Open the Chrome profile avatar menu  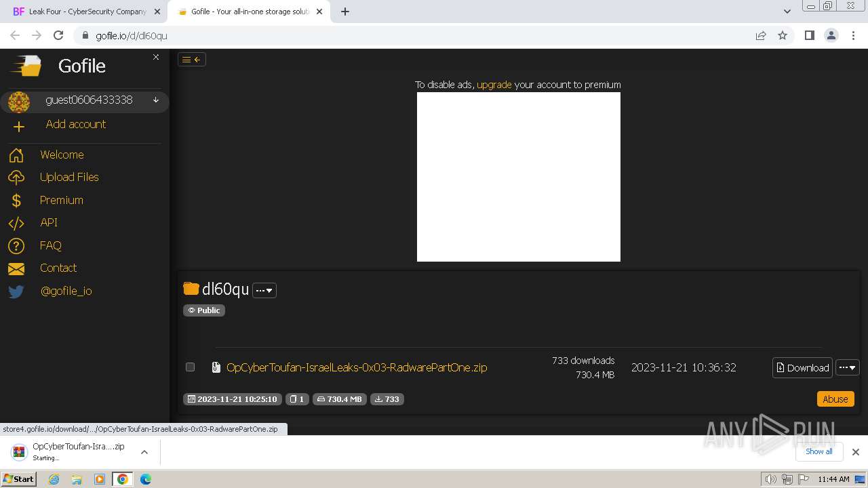[x=831, y=35]
